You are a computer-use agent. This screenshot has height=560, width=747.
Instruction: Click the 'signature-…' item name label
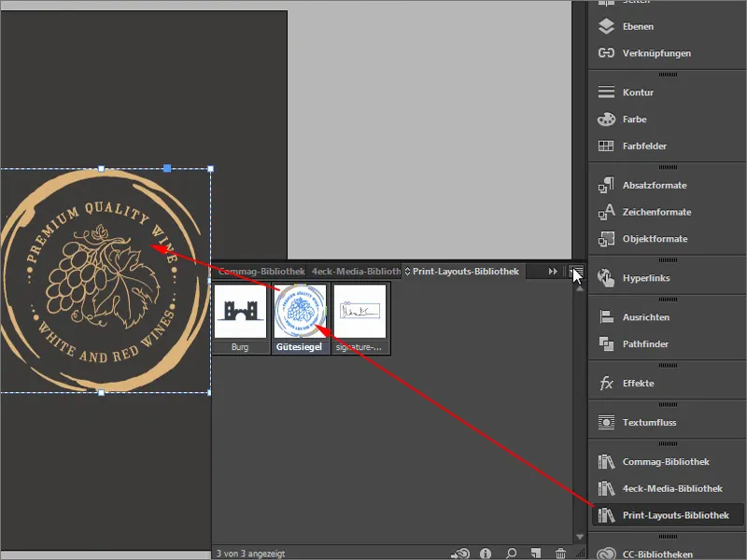tap(359, 347)
